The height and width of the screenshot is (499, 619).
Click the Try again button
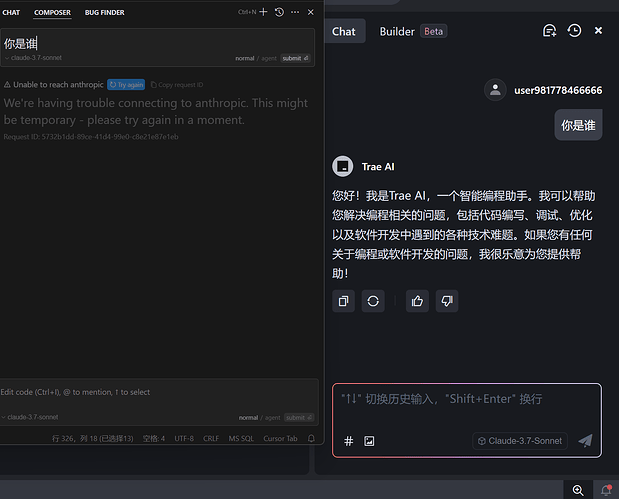(x=126, y=85)
